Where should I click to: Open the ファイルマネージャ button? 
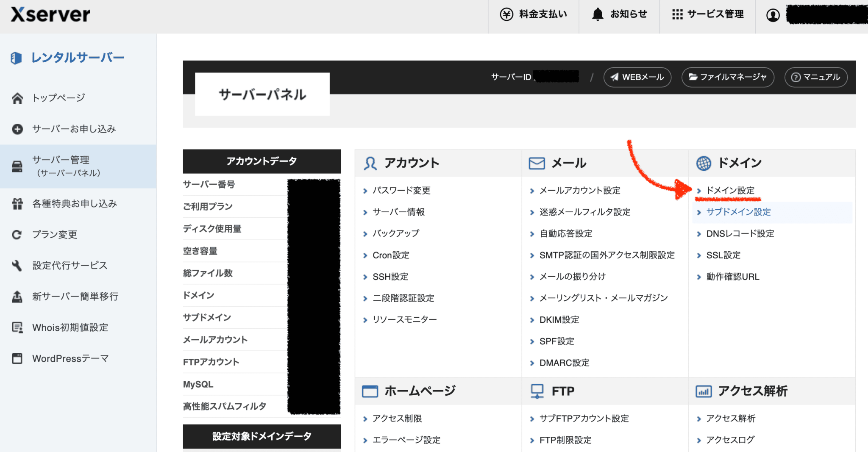pyautogui.click(x=727, y=77)
